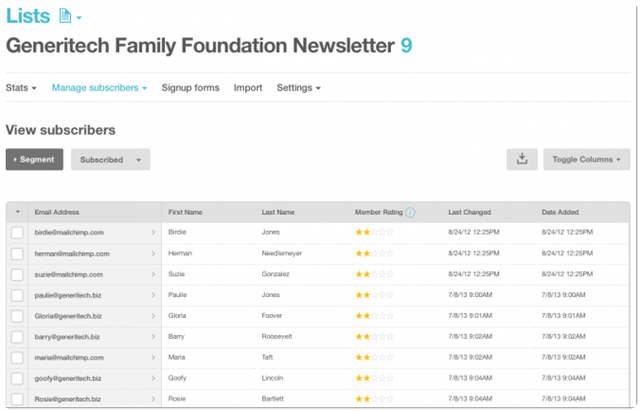Tick the checkbox for barry@generitech.biz

coord(17,337)
